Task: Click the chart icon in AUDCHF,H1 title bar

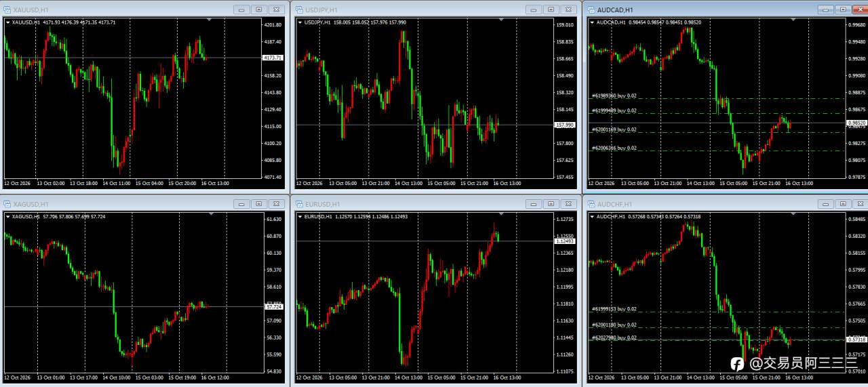Action: [x=591, y=204]
